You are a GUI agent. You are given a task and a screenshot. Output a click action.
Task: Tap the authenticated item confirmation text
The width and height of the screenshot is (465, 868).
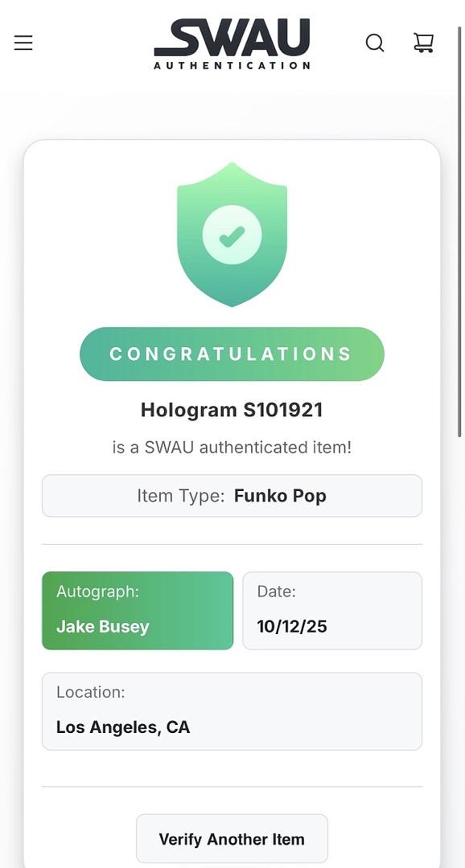pyautogui.click(x=232, y=447)
